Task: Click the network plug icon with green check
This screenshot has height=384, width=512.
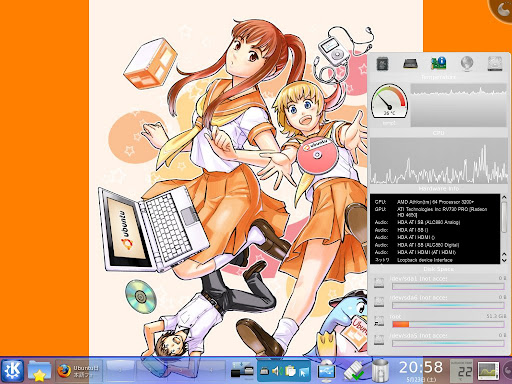Action: [x=354, y=371]
